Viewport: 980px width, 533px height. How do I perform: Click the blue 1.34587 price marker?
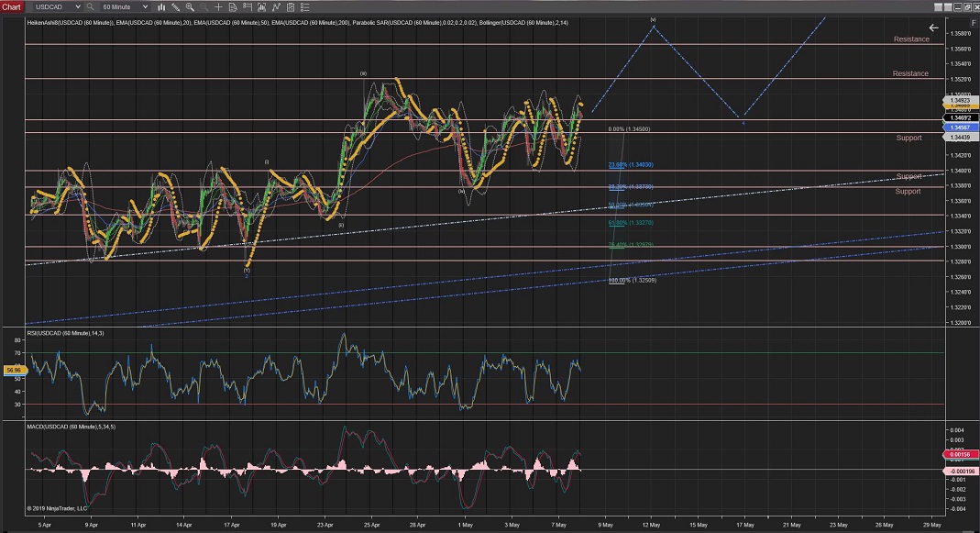[x=962, y=127]
